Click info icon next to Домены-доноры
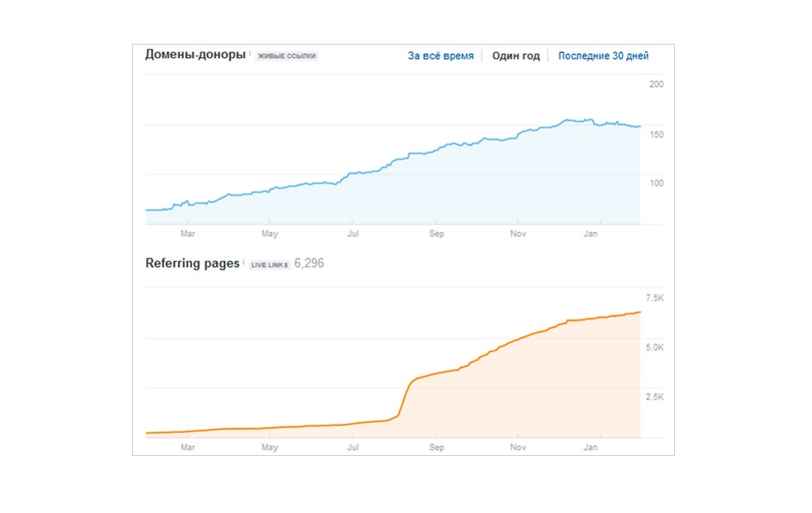 tap(250, 53)
